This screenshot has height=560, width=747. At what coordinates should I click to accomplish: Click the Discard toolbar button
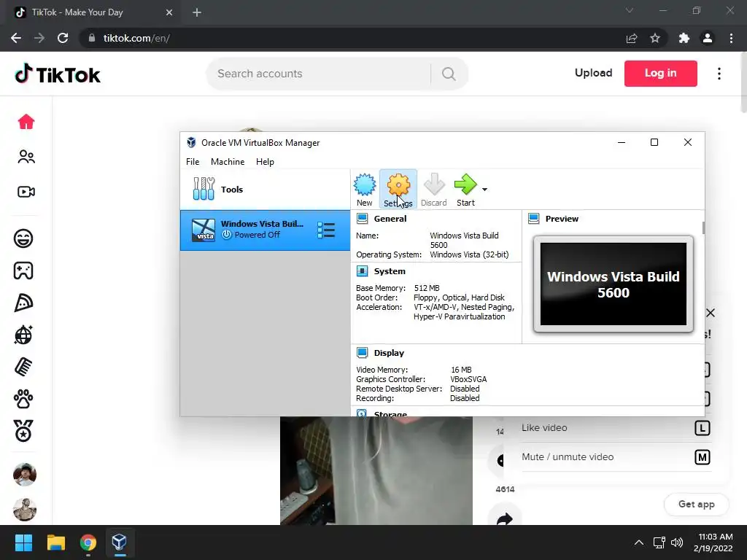(x=433, y=189)
